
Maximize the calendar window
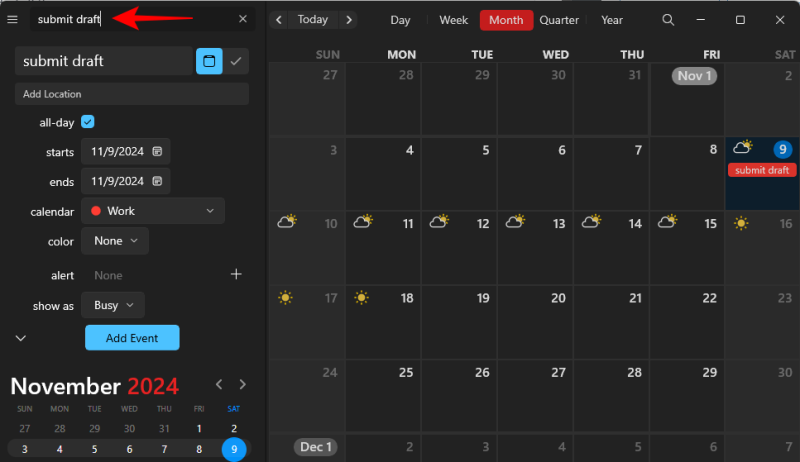click(x=740, y=20)
